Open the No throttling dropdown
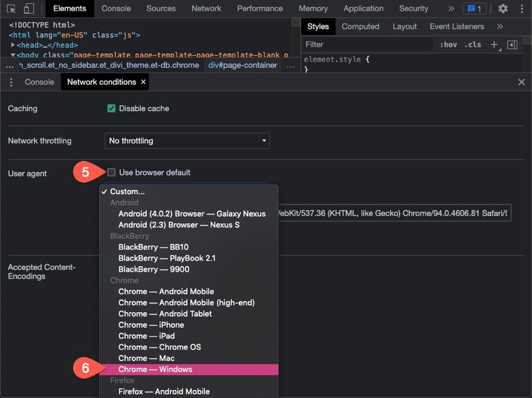Screen dimensions: 532x398 (187, 141)
